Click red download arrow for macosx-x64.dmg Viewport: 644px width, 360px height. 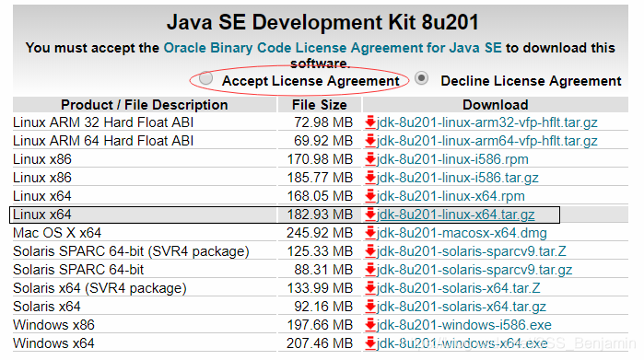tap(370, 233)
